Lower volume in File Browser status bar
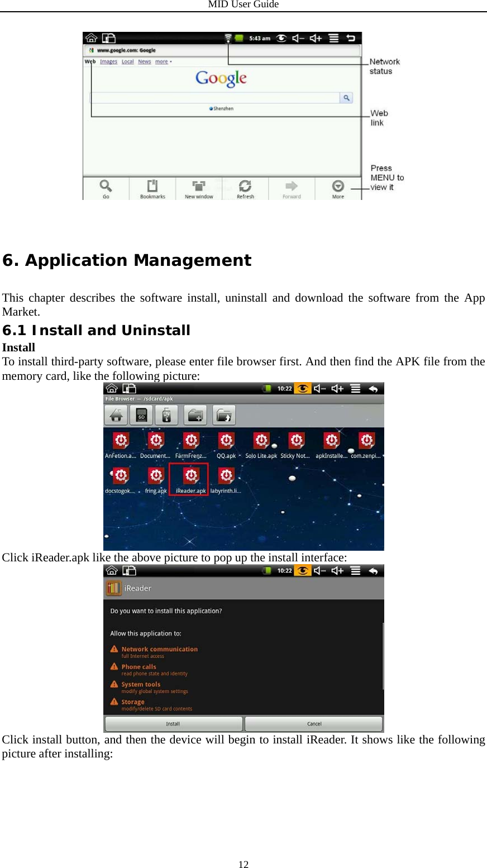 point(320,388)
